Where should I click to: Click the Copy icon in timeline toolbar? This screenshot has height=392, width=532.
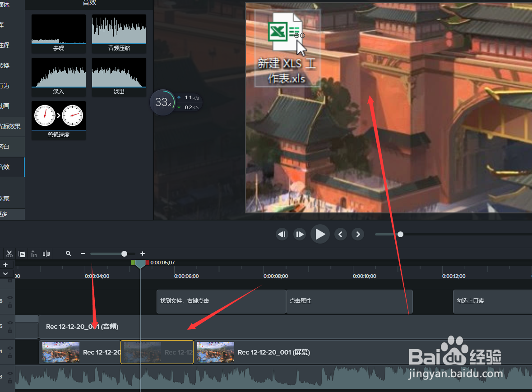(x=22, y=254)
